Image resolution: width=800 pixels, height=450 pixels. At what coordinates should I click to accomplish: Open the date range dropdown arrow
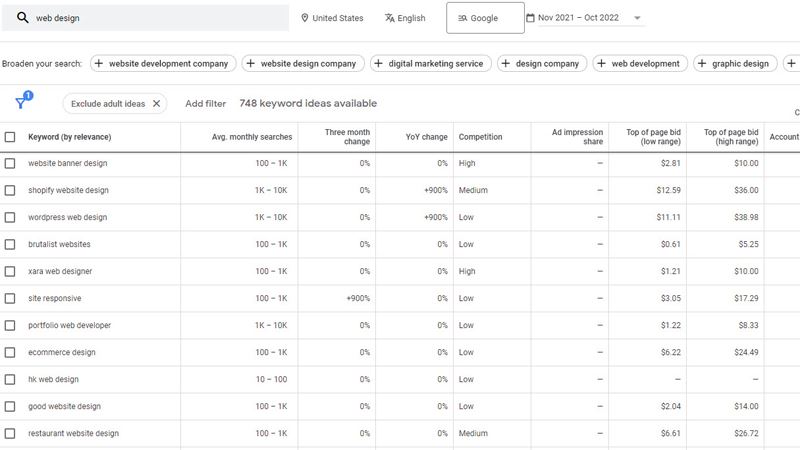[x=637, y=18]
